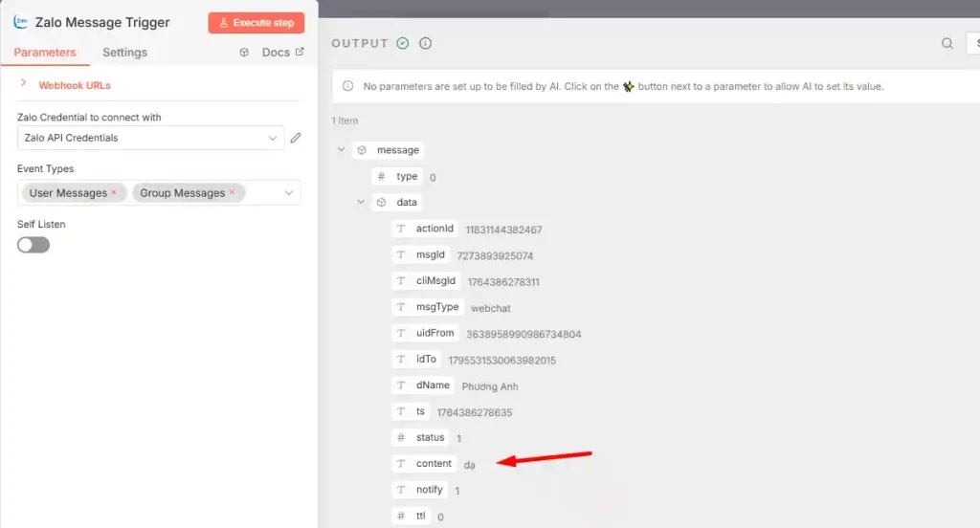Edit the Zalo credential with pencil icon
Screen dimensions: 980x528
coord(296,138)
